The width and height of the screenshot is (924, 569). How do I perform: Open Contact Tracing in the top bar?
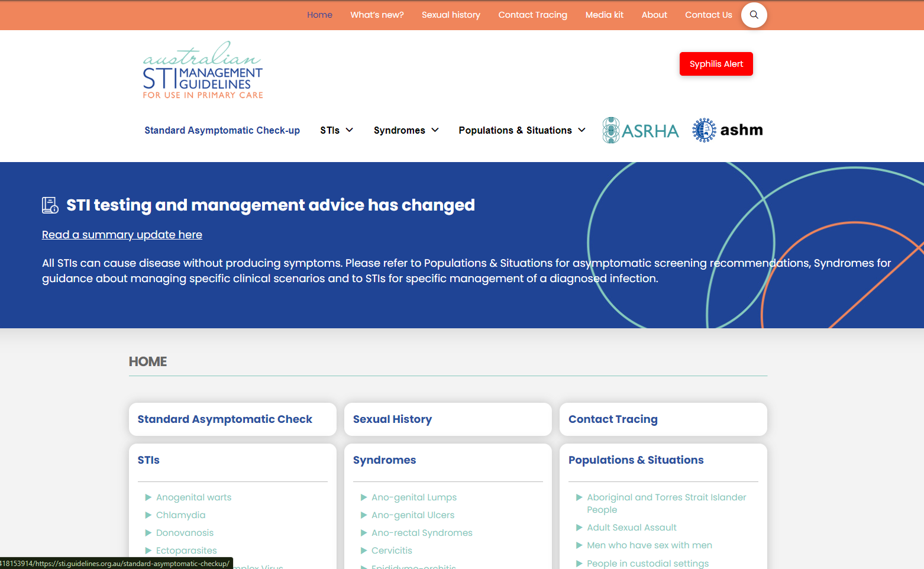point(532,15)
